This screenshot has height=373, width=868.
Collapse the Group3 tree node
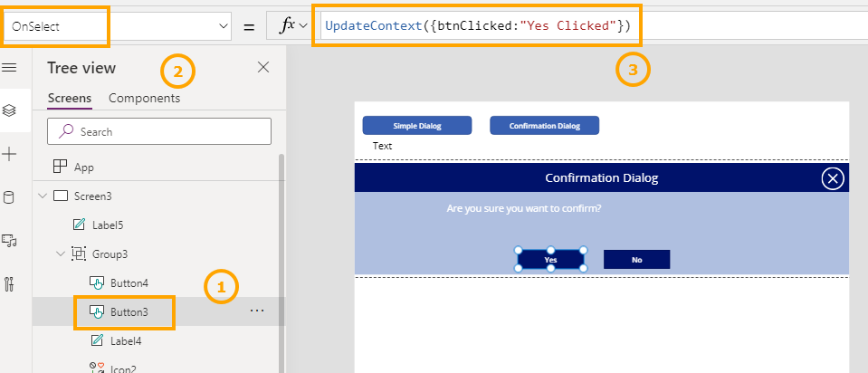pos(61,253)
